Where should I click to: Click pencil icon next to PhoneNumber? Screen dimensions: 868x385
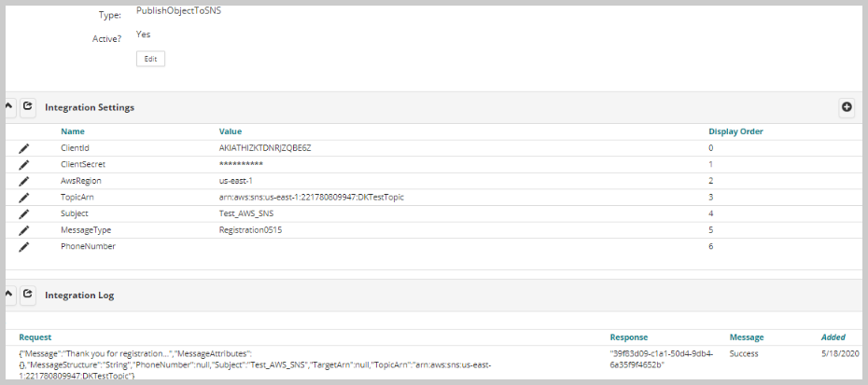click(24, 246)
